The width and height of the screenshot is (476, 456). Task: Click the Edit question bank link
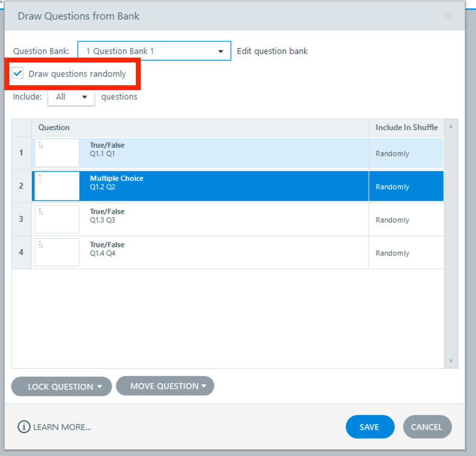tap(272, 51)
